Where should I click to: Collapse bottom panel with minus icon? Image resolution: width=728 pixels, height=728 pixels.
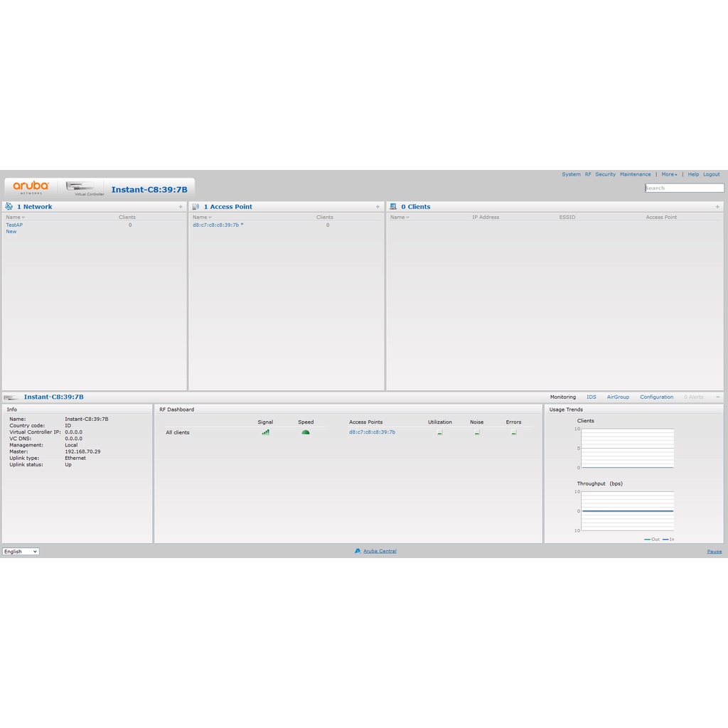(x=718, y=397)
